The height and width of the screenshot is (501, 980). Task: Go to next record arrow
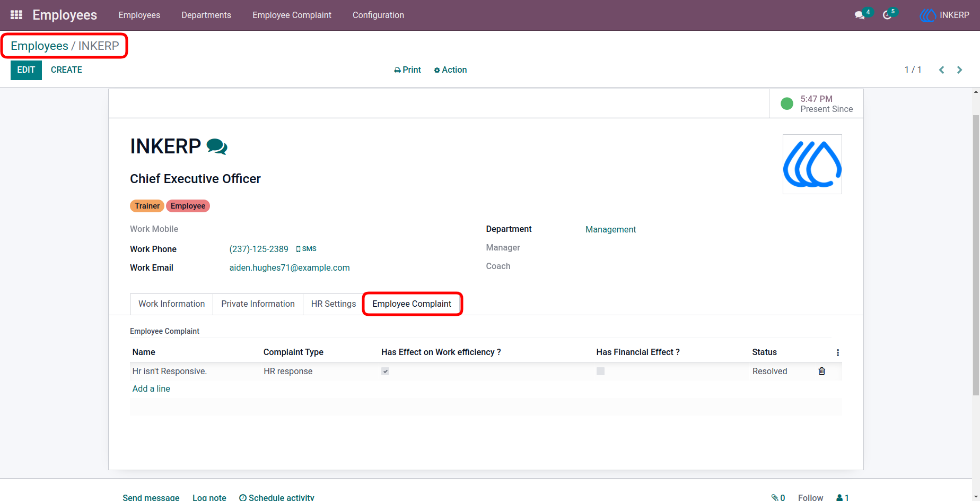tap(959, 70)
